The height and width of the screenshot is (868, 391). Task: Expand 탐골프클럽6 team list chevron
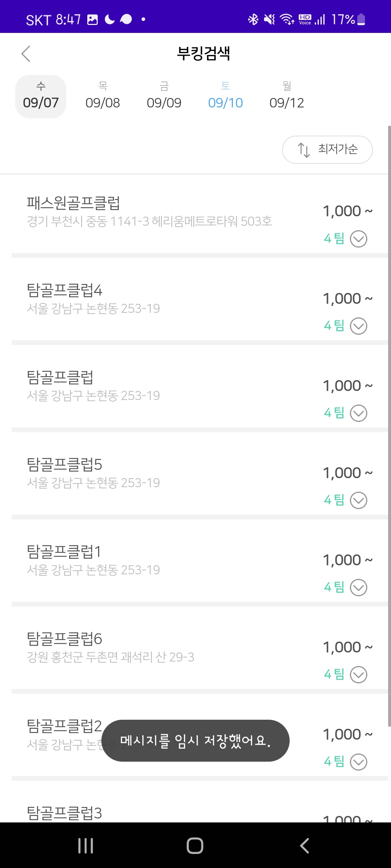point(358,675)
